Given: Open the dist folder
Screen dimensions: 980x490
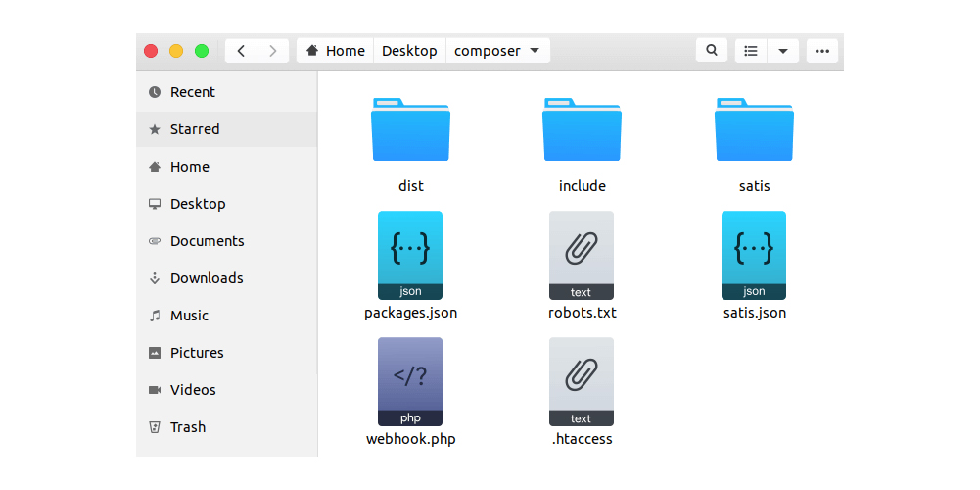Looking at the screenshot, I should coord(410,130).
